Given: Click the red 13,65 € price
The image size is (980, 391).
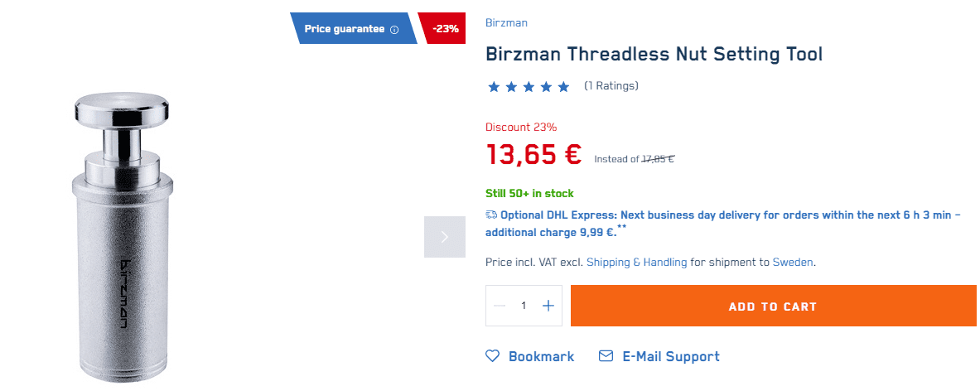Looking at the screenshot, I should (x=533, y=154).
